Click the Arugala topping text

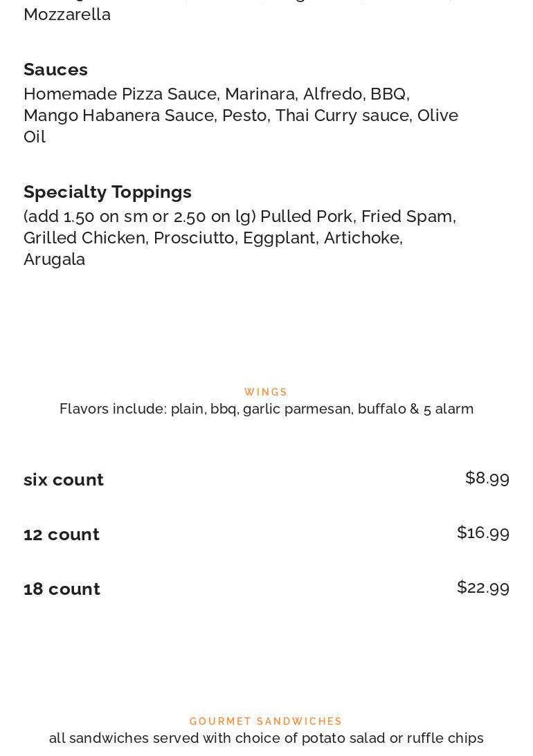pos(54,259)
